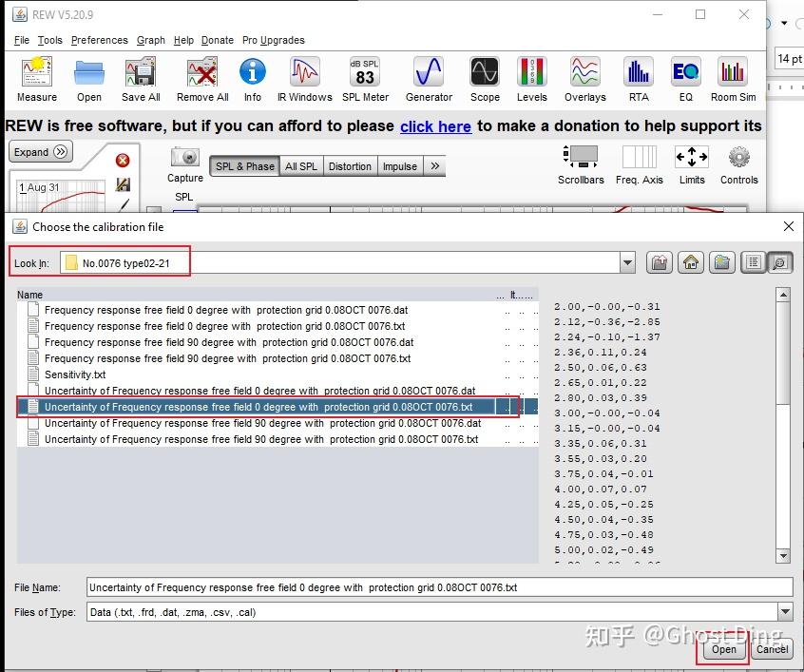
Task: Launch the RTA analyzer
Action: (639, 79)
